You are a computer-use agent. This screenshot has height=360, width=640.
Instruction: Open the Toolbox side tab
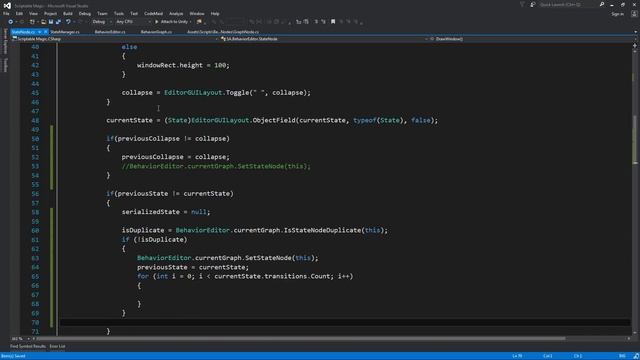point(5,65)
